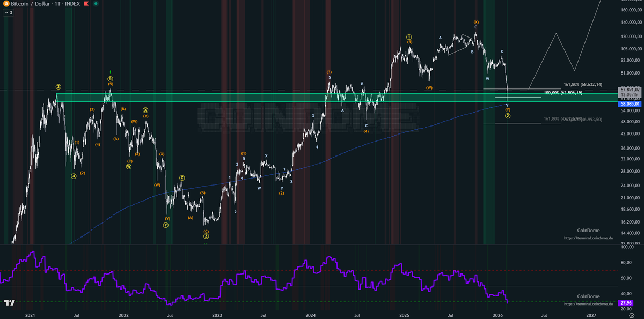Select the orange (X) label at the chart top

tap(476, 23)
